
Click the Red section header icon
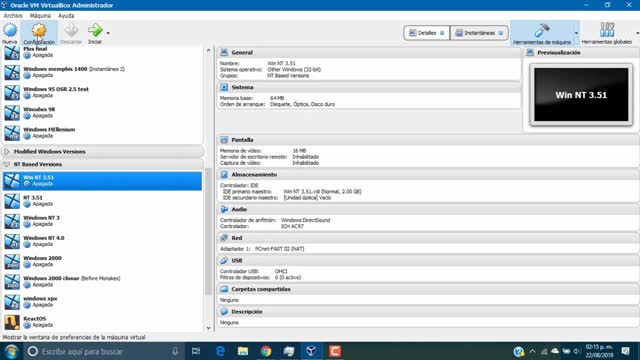[224, 238]
